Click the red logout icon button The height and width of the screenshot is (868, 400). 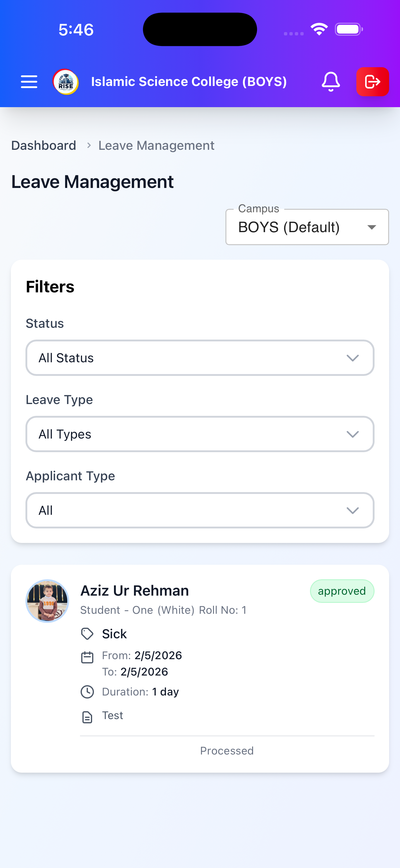coord(372,82)
